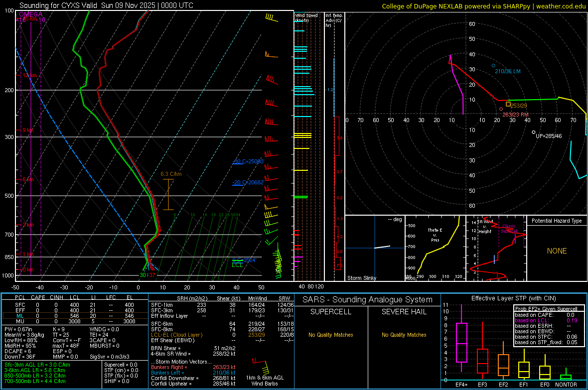Click the Effective Layer STP (with CIN) title

(x=513, y=298)
